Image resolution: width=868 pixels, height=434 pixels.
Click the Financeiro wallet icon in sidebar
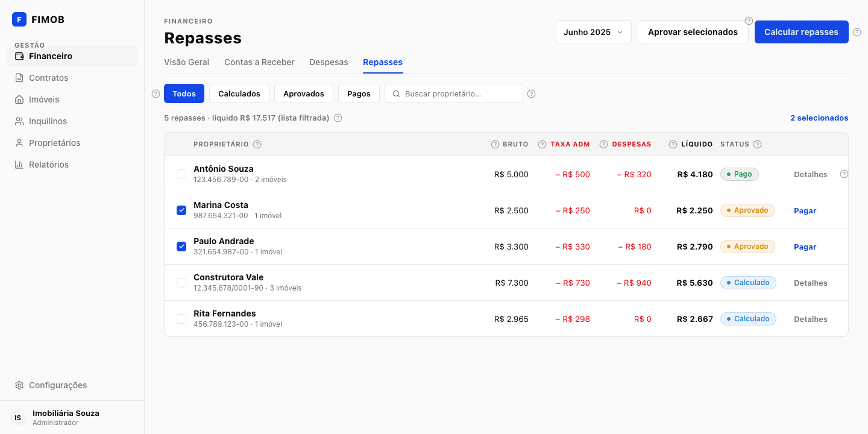click(x=19, y=56)
